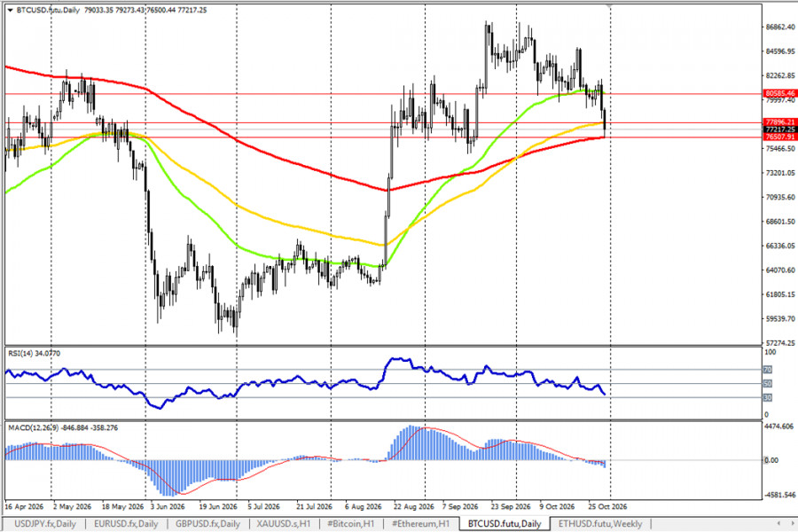Click the chart shift triangle marker at top
This screenshot has width=798, height=532.
tap(609, 6)
